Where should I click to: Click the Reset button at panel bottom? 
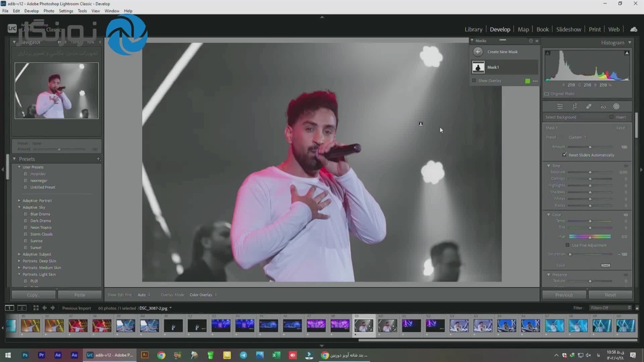coord(610,295)
